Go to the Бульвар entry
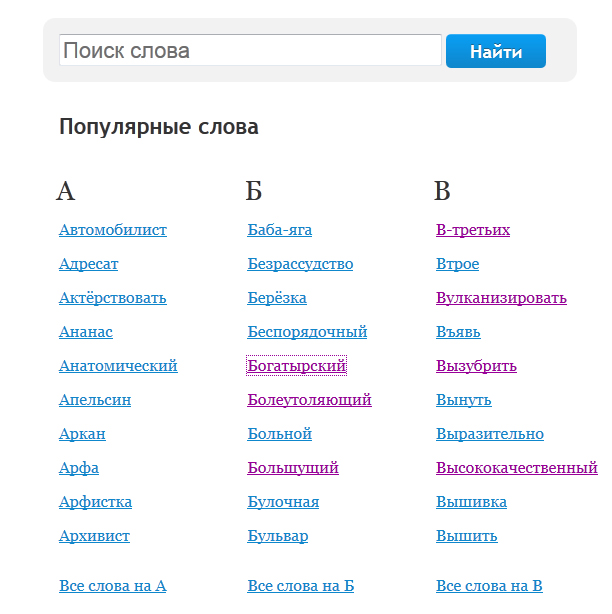Screen dimensions: 612x614 (x=278, y=536)
